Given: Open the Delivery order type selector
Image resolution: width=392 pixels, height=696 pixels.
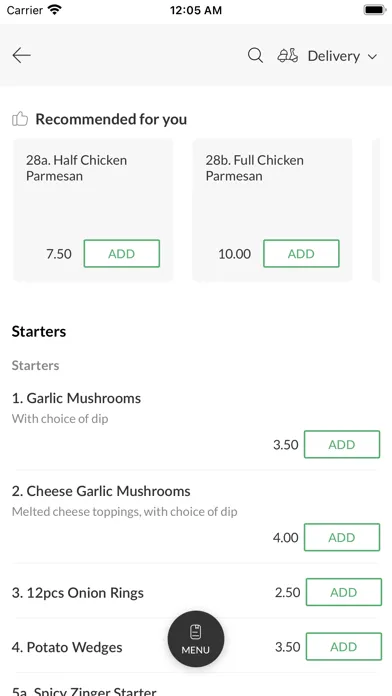Looking at the screenshot, I should click(x=328, y=56).
